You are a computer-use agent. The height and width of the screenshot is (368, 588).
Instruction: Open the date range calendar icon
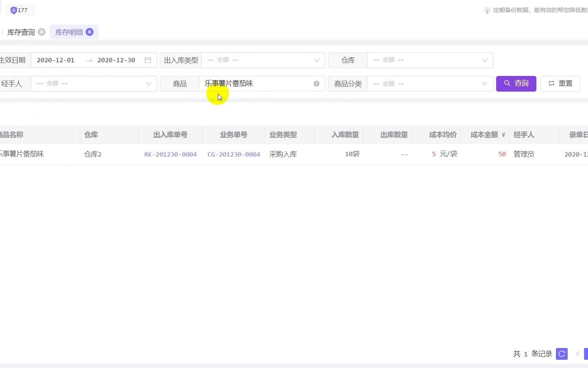click(x=148, y=60)
